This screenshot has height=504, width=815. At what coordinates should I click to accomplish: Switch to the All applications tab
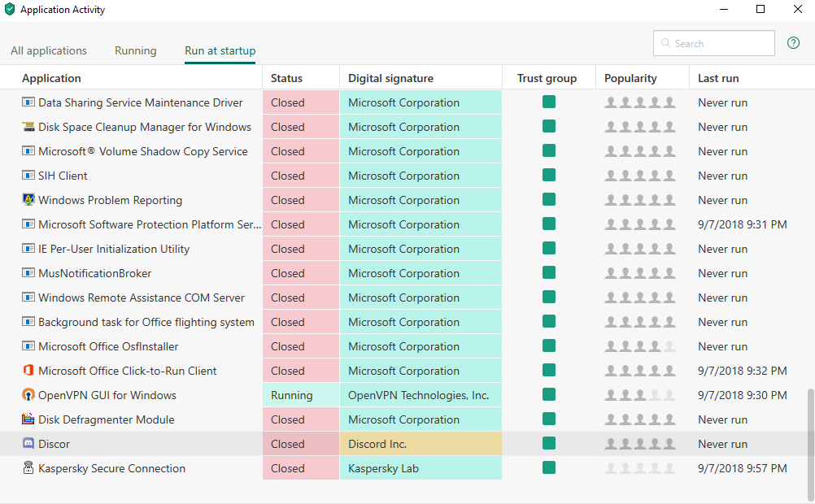click(49, 50)
